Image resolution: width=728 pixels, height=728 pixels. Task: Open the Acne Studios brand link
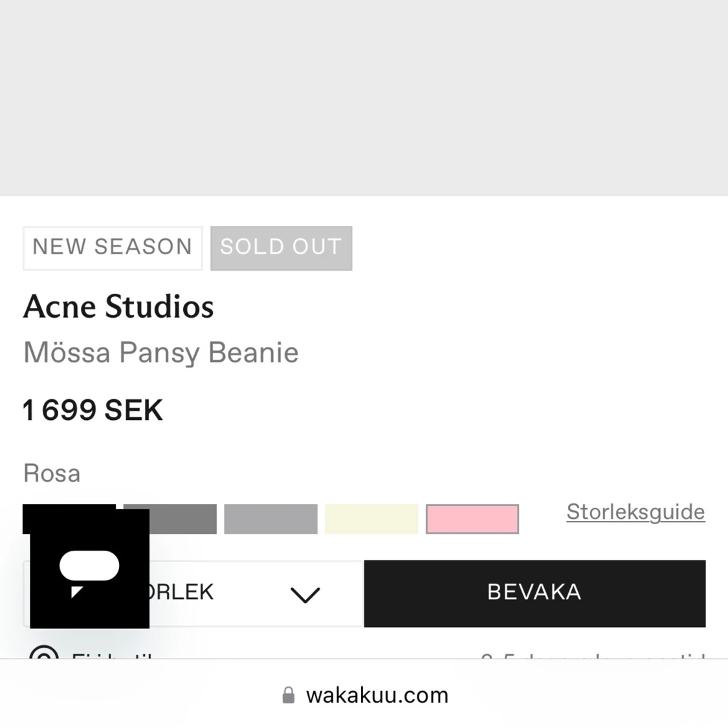point(118,307)
